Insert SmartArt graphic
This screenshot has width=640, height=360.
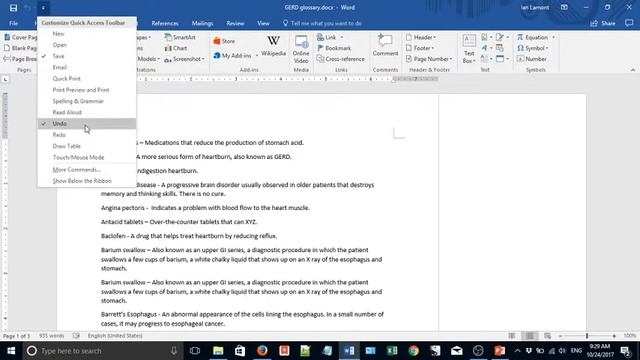180,37
